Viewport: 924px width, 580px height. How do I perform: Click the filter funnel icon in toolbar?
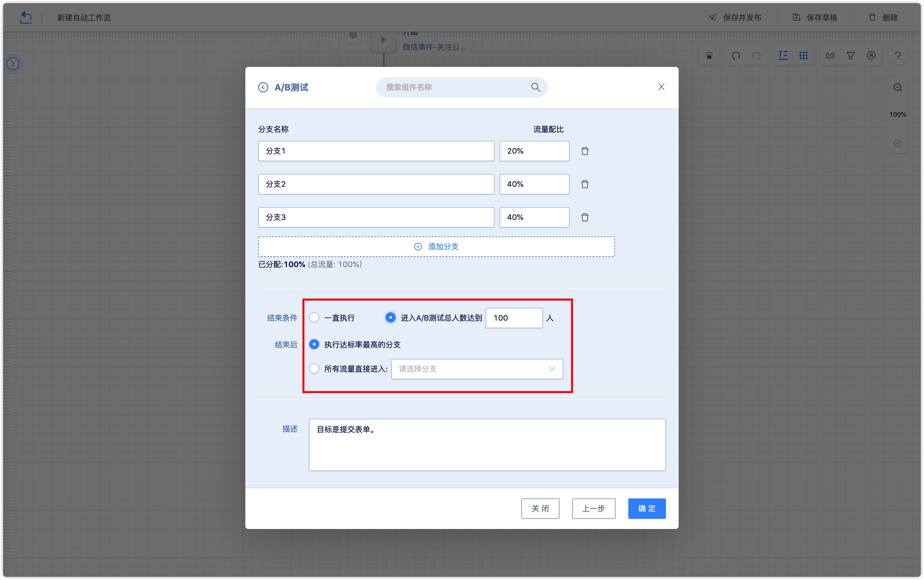point(850,56)
